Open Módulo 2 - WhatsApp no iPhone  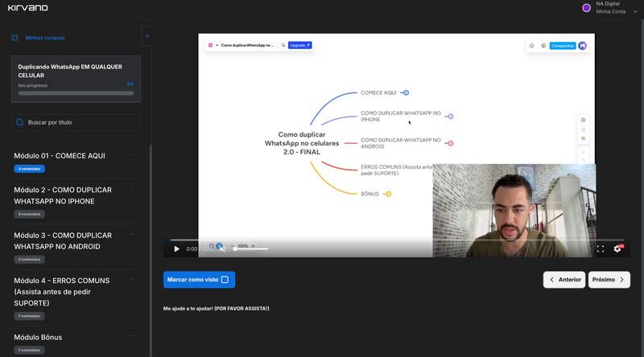(x=63, y=195)
